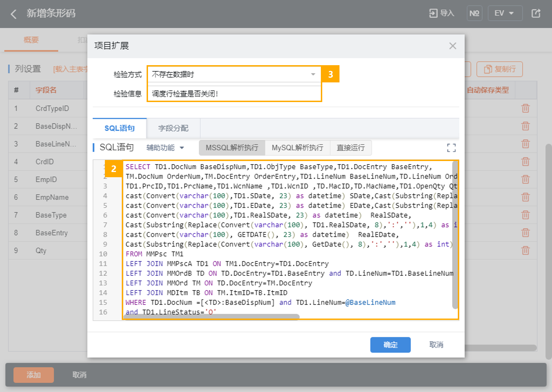Select MSSQL解析执行 mode

232,148
